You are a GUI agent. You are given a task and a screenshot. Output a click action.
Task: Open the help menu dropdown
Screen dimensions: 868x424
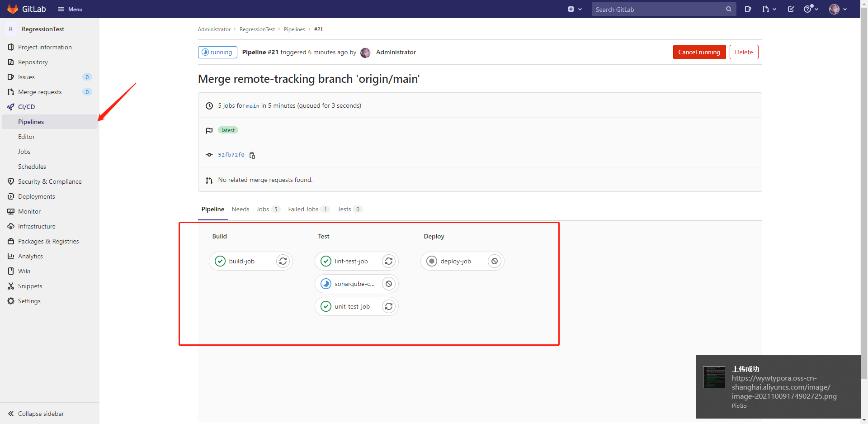coord(811,9)
